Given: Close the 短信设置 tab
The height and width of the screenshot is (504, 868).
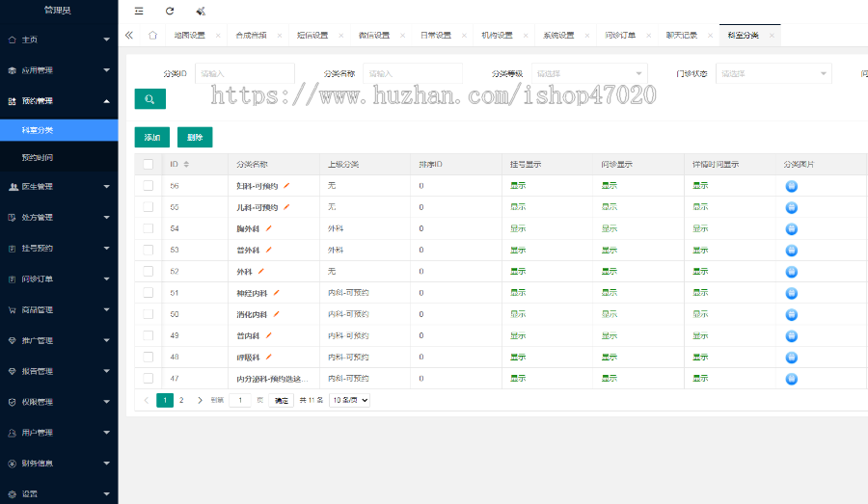Looking at the screenshot, I should point(341,36).
